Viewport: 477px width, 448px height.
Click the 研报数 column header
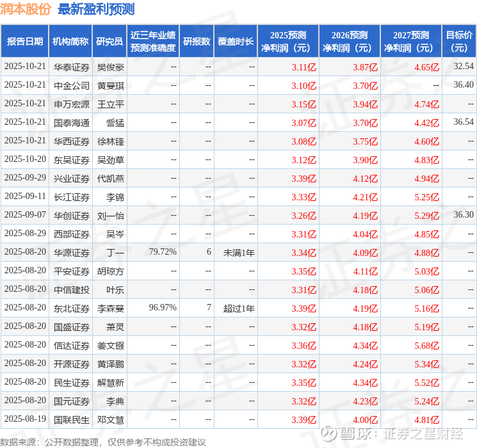pyautogui.click(x=197, y=42)
